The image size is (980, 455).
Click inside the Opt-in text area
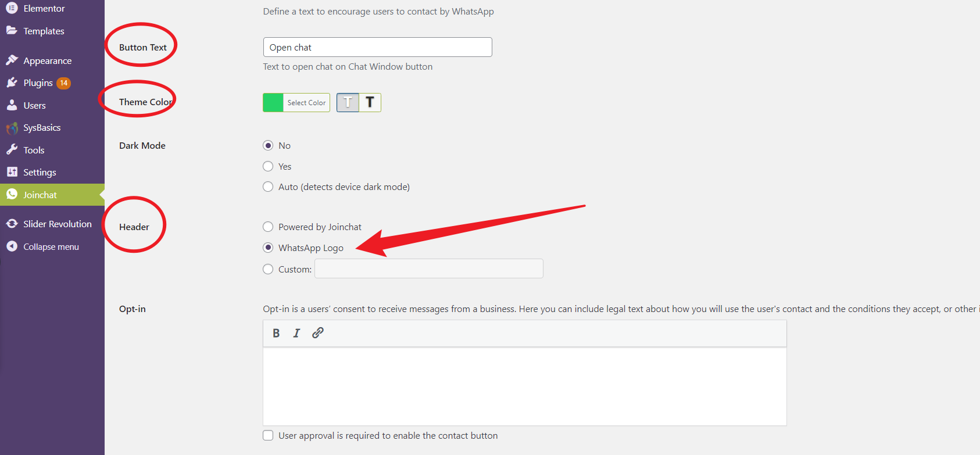click(525, 386)
